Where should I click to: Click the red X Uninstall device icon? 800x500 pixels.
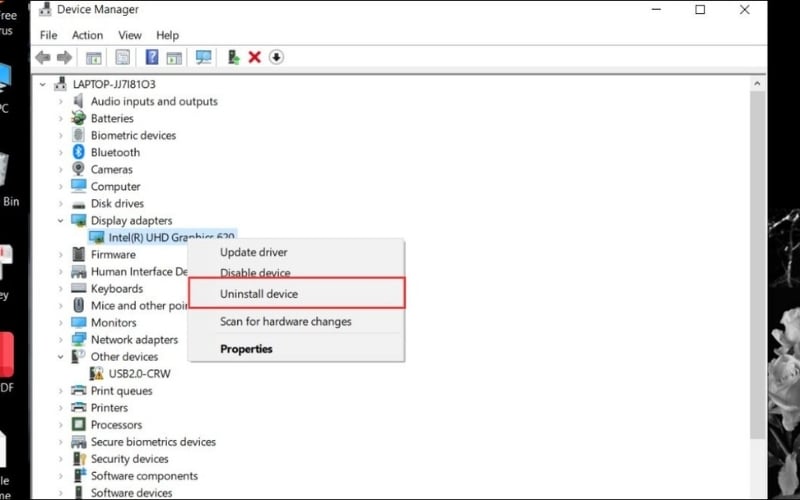point(255,57)
